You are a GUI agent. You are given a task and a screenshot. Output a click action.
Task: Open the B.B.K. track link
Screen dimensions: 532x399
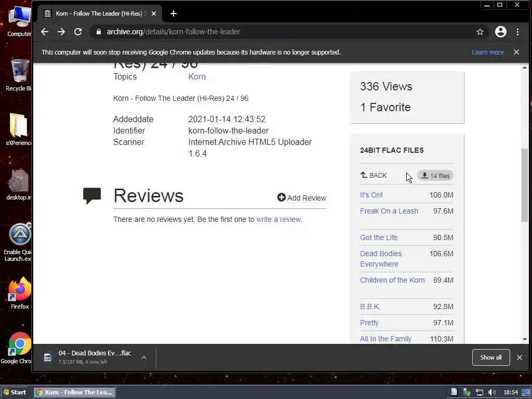pos(370,307)
